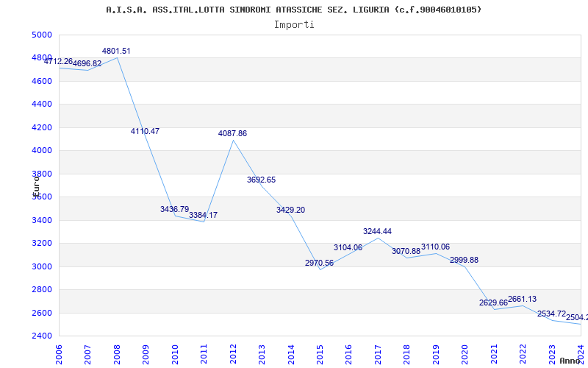588x368 pixels.
Task: Click the 'Importi' subtitle
Action: pyautogui.click(x=294, y=25)
